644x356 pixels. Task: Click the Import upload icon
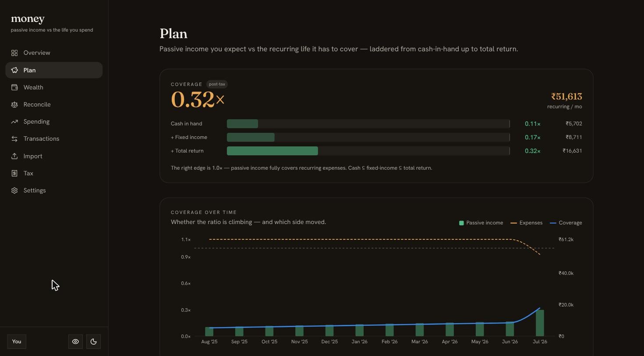click(14, 156)
